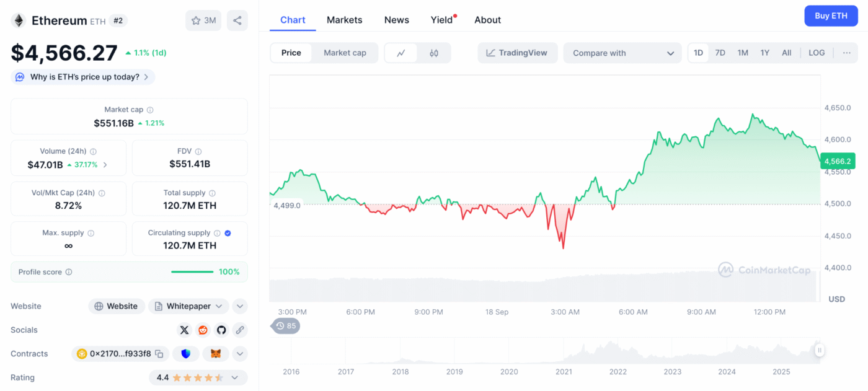Switch to the Chart tab

pyautogui.click(x=293, y=20)
